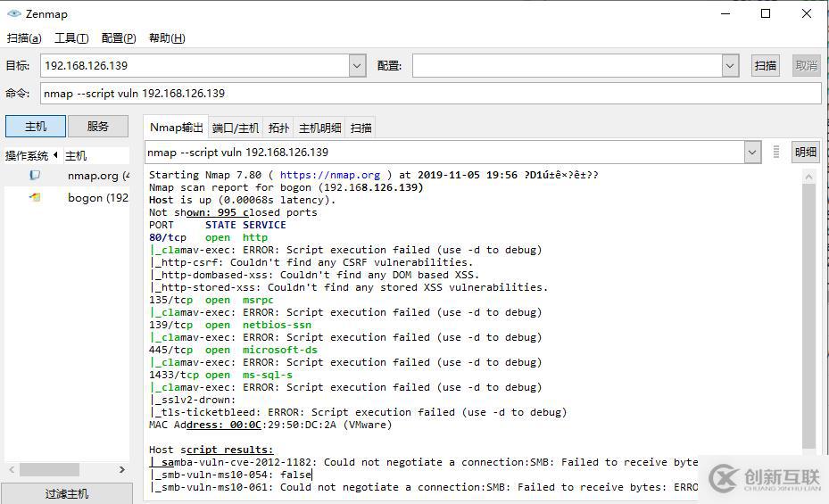Image resolution: width=829 pixels, height=504 pixels.
Task: Click the 明细 details button
Action: point(805,153)
